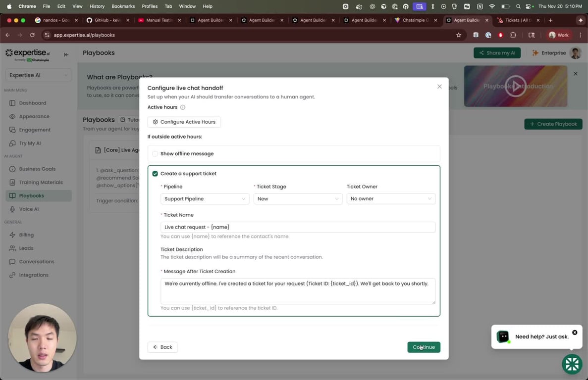Switch to the GitHub browser tab
Image resolution: width=588 pixels, height=380 pixels.
click(107, 20)
